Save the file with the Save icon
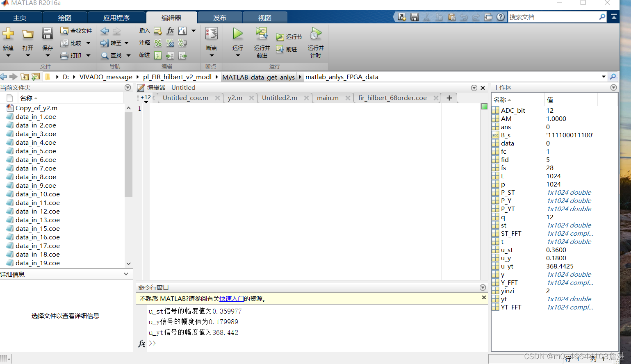Screen dimensions: 631x364 [48, 34]
